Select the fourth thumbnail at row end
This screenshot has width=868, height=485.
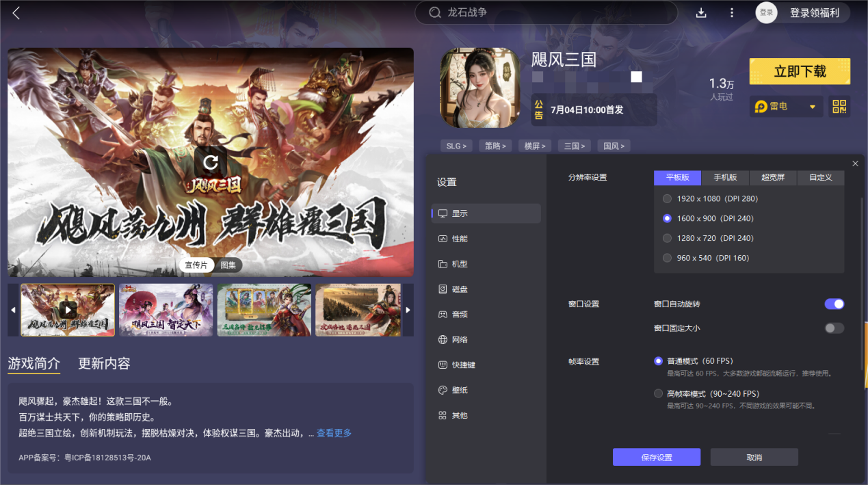pyautogui.click(x=359, y=310)
